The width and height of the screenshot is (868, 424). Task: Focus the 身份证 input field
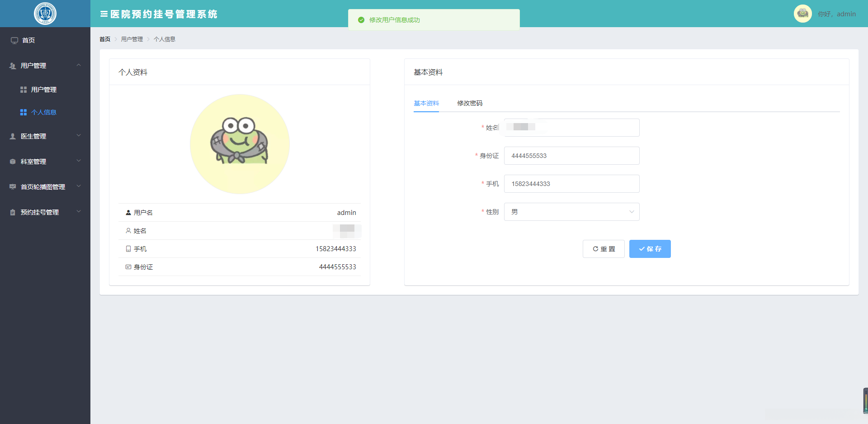(572, 156)
